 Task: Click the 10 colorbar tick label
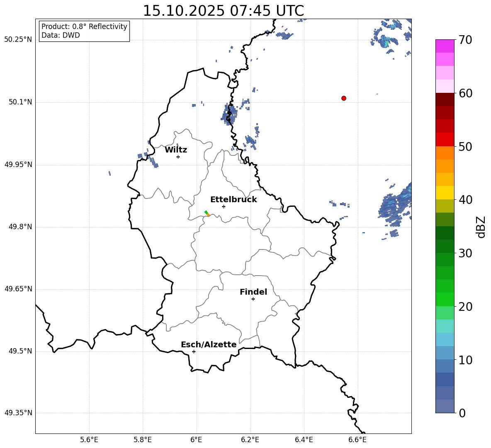coord(465,360)
